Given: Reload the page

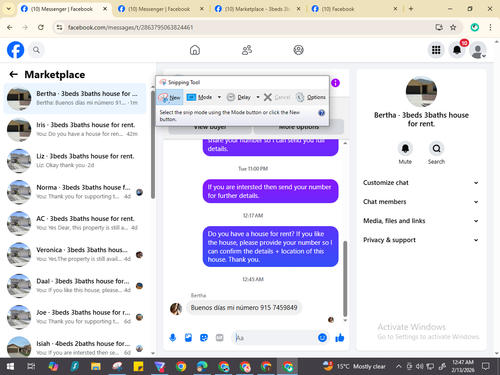Looking at the screenshot, I should [41, 27].
